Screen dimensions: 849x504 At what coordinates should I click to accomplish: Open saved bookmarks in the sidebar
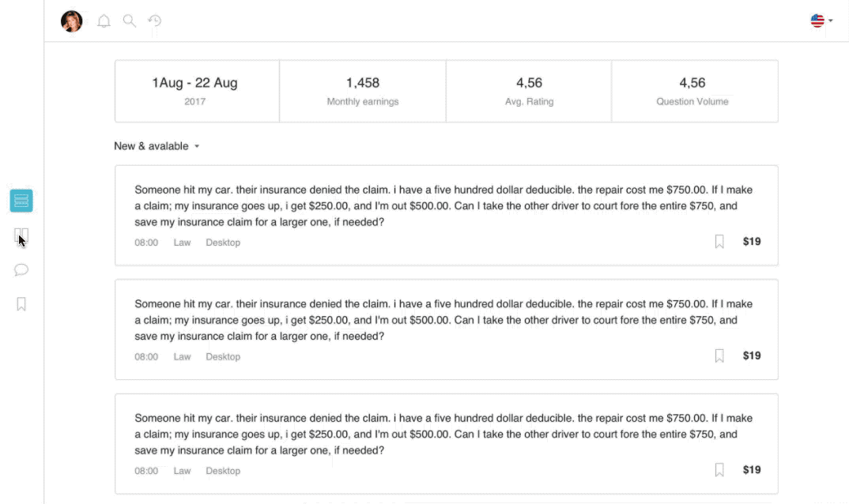click(21, 304)
